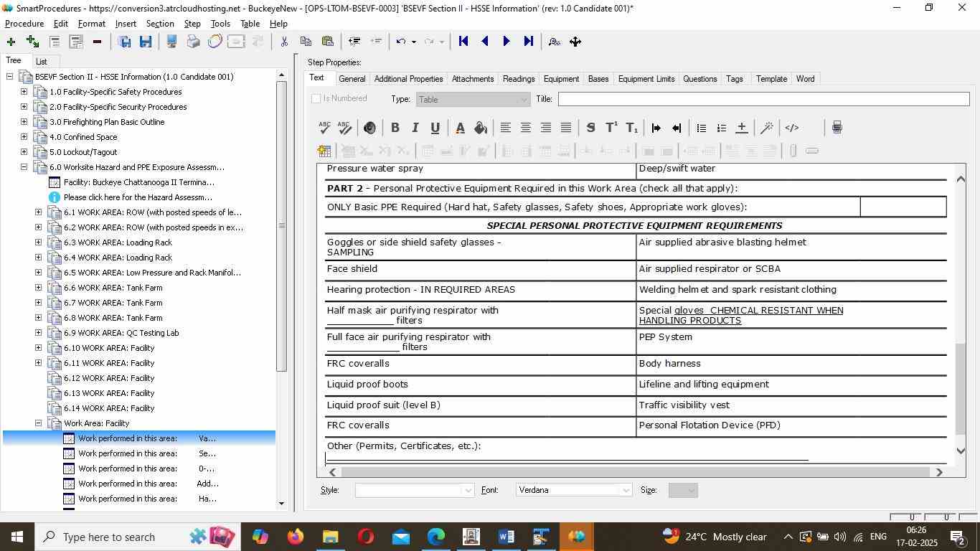This screenshot has width=980, height=551.
Task: Click the Title input field
Action: (763, 99)
